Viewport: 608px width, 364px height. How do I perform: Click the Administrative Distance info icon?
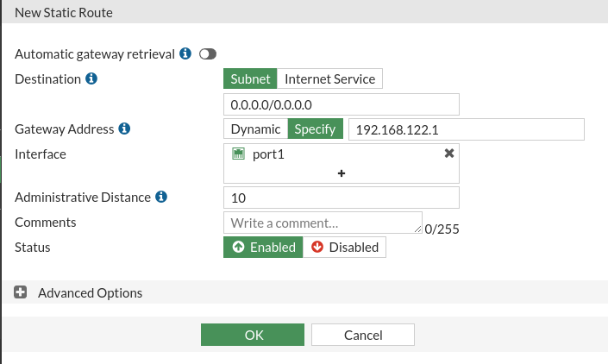click(x=161, y=197)
